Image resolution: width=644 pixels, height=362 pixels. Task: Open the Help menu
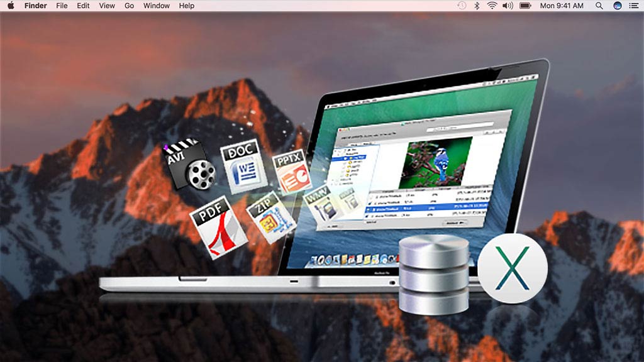pyautogui.click(x=187, y=6)
